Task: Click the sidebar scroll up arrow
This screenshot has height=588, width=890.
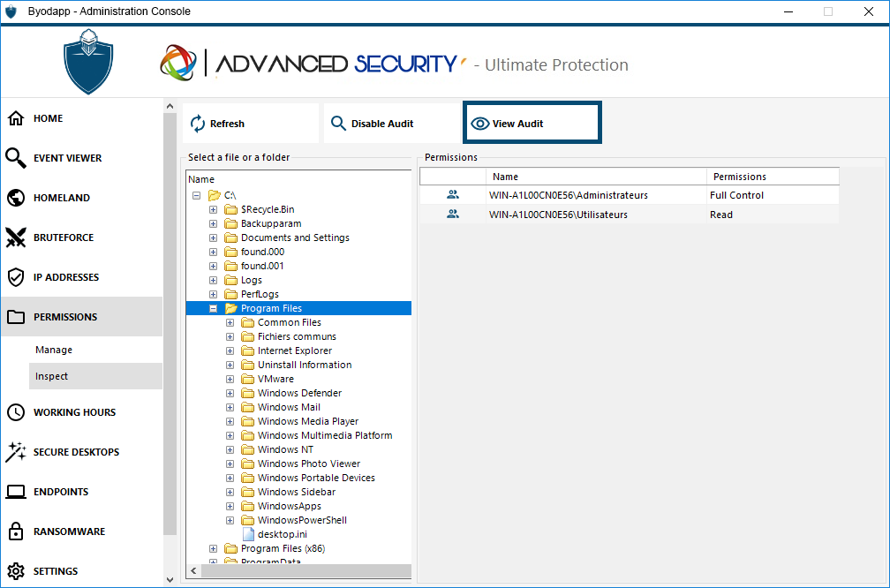Action: 170,106
